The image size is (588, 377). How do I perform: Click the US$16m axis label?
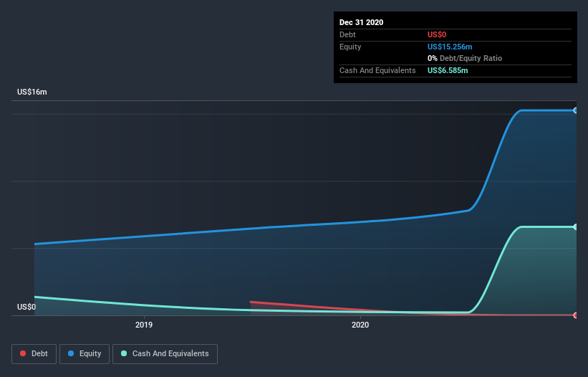point(32,92)
